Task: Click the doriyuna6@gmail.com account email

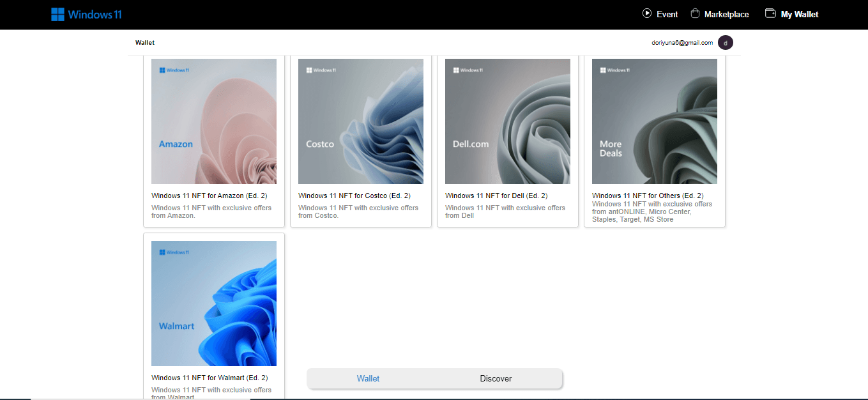Action: (x=681, y=43)
